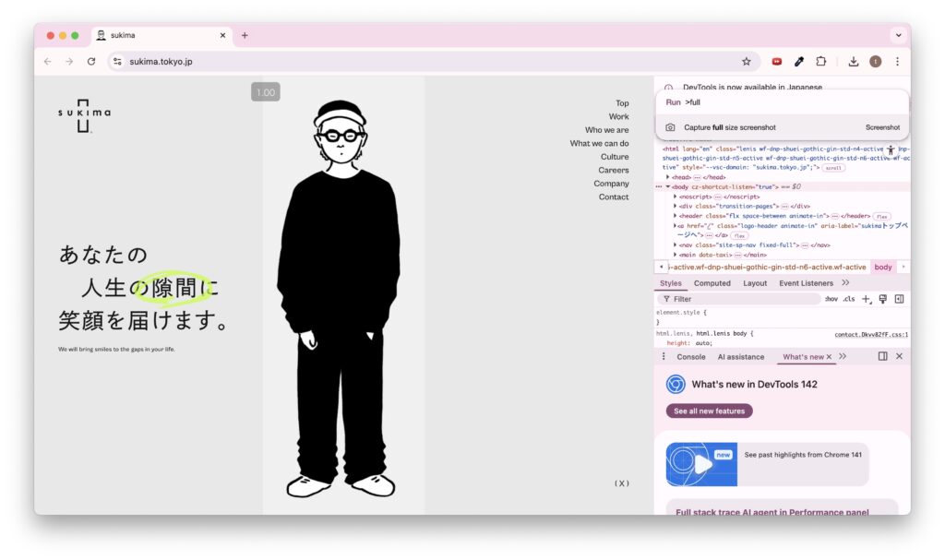Toggle the computed styles sidebar icon

click(x=899, y=299)
